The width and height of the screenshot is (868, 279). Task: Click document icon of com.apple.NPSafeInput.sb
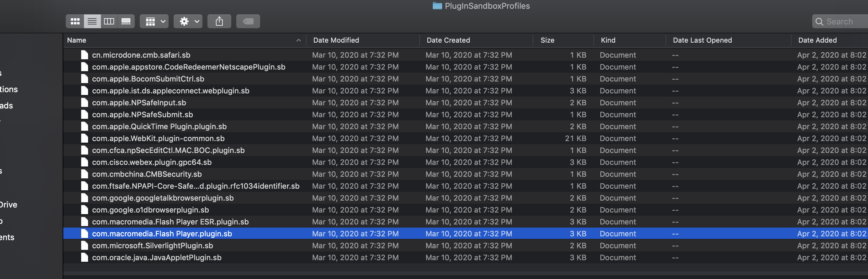point(85,103)
